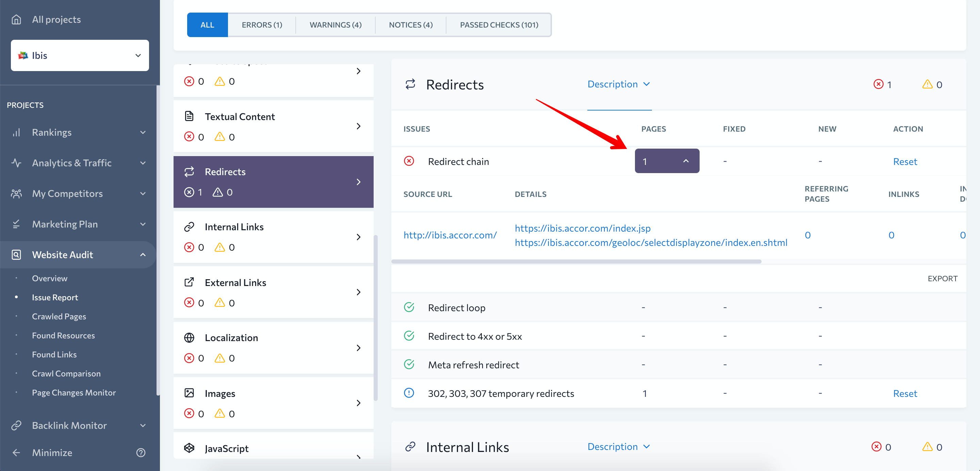Open the Found Resources submenu item
980x471 pixels.
[64, 335]
